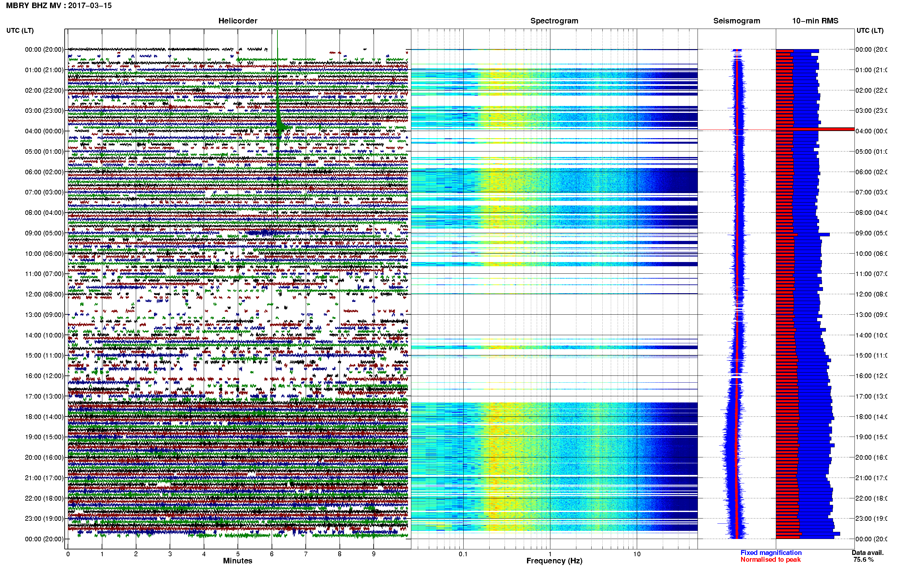Click the 'Normalised to peak' legend text
This screenshot has width=924, height=578.
point(770,560)
